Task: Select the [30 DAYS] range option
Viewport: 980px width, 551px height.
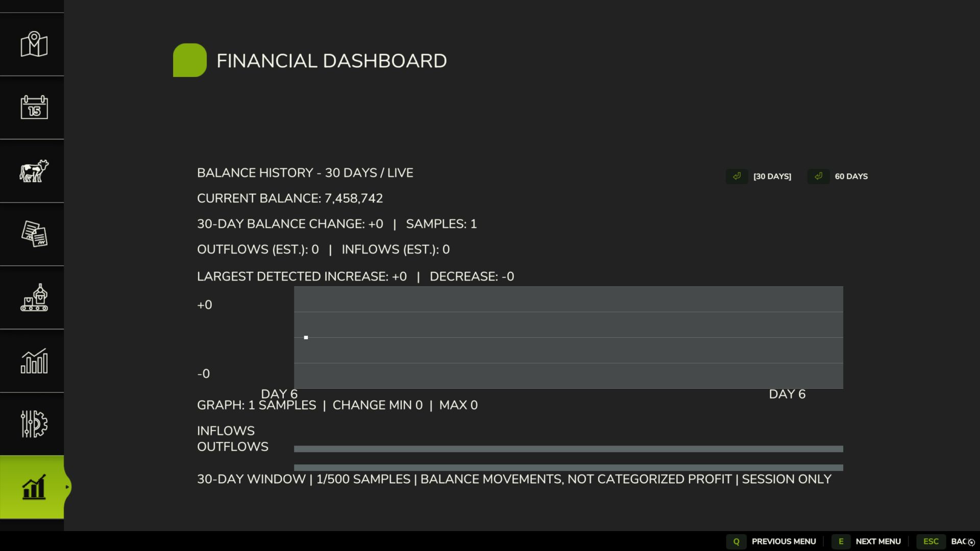Action: point(772,177)
